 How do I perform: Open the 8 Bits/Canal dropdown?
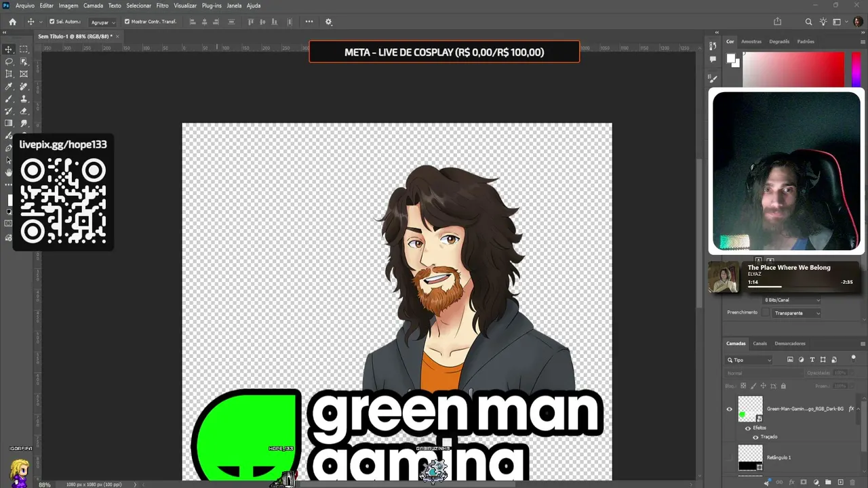tap(792, 300)
